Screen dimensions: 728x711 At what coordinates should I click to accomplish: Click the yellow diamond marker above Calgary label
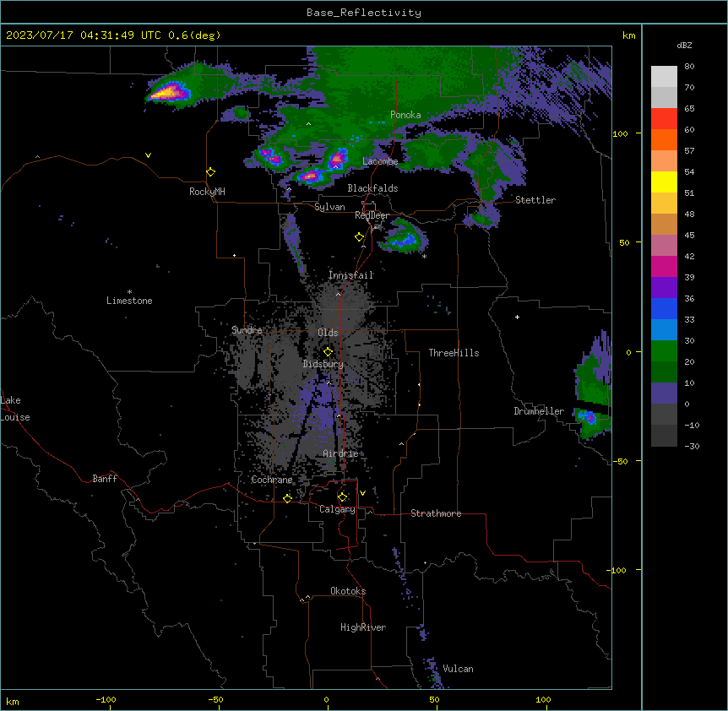pyautogui.click(x=342, y=497)
